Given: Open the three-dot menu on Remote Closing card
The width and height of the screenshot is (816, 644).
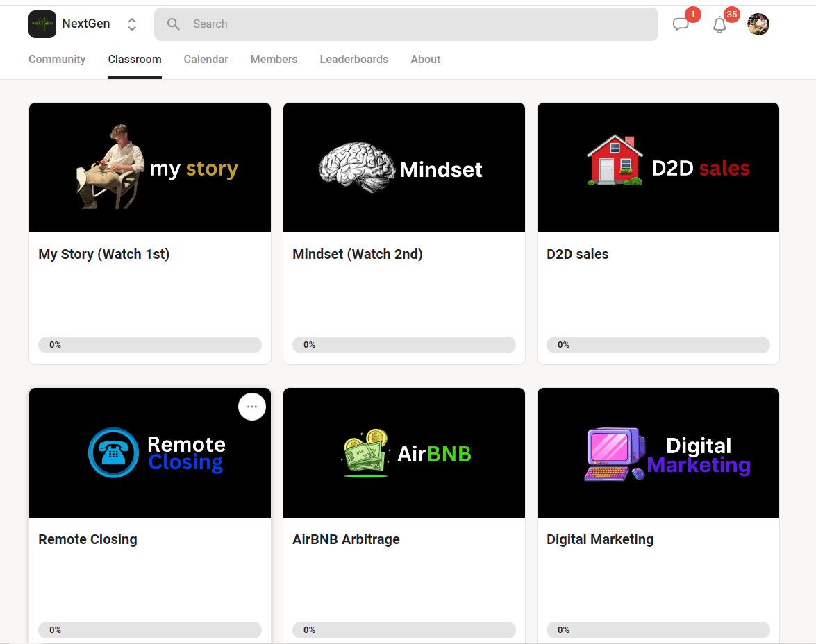Looking at the screenshot, I should pos(252,407).
